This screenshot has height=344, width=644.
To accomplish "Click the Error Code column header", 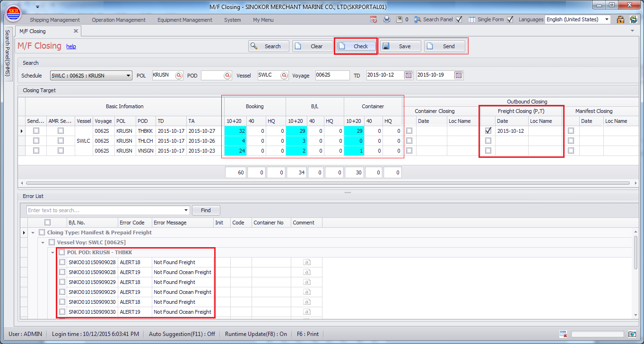I will pos(135,223).
